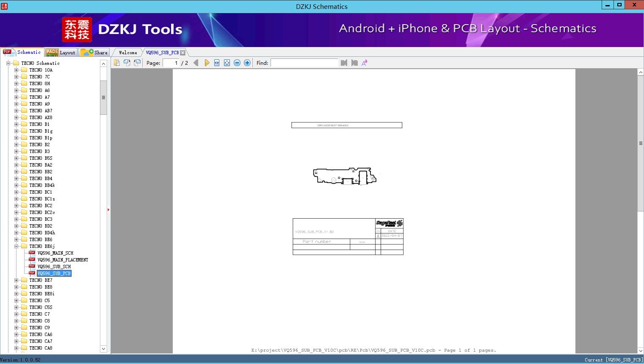Click the folder icon of TECNO BE6j
The width and height of the screenshot is (644, 364).
[24, 246]
